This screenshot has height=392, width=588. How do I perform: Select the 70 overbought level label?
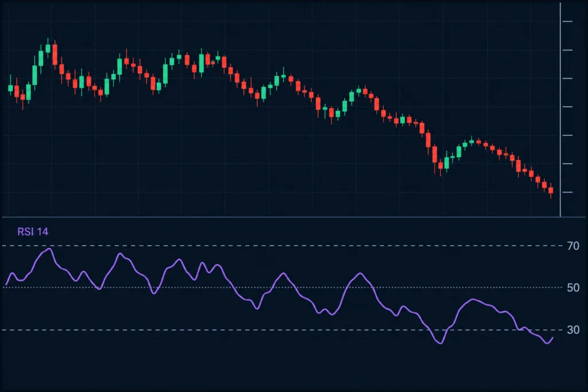coord(573,246)
